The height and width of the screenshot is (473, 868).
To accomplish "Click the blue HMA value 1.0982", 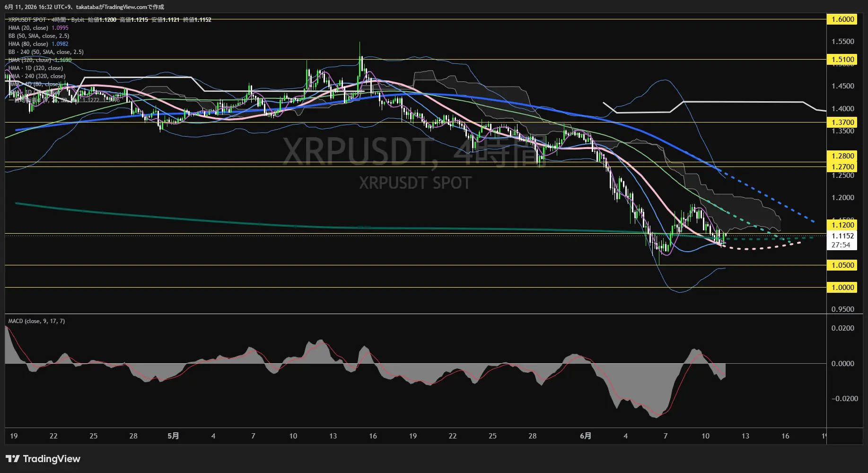I will point(60,44).
